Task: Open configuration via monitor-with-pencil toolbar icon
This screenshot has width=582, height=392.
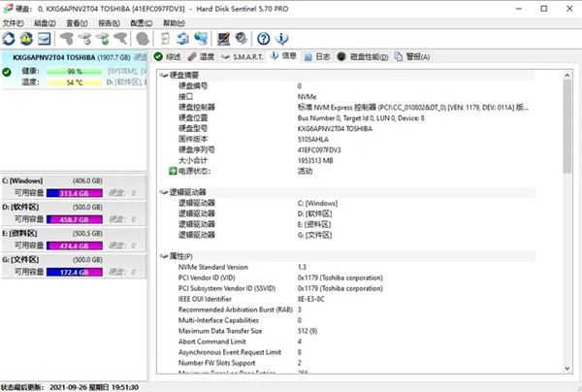Action: 223,39
